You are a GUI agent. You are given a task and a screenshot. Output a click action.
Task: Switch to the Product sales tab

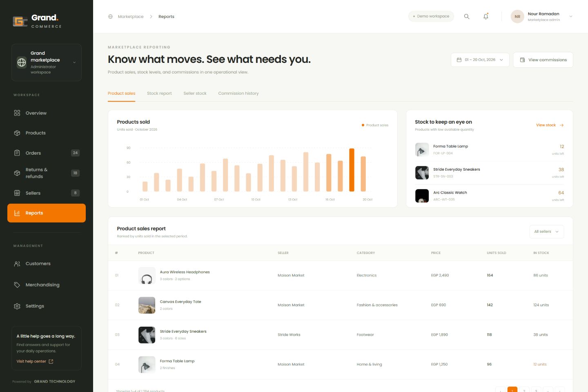pos(121,94)
